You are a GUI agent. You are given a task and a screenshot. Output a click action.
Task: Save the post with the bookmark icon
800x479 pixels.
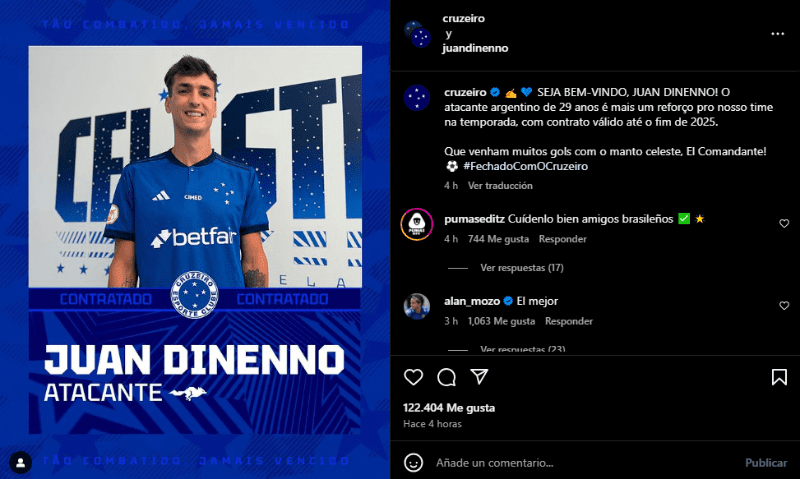pyautogui.click(x=779, y=377)
